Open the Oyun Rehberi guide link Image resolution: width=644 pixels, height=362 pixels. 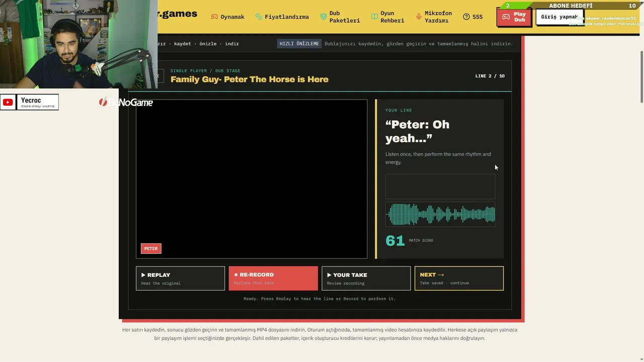pyautogui.click(x=387, y=17)
